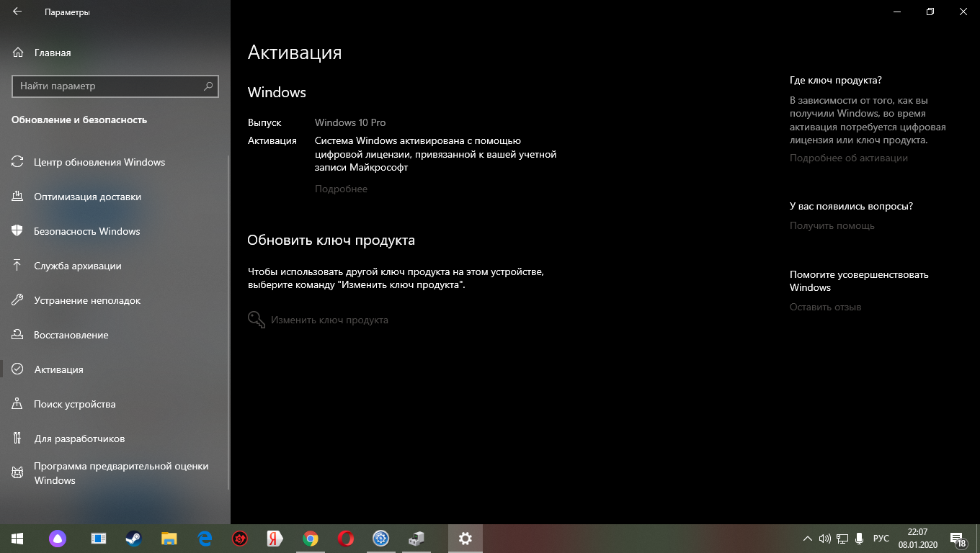Open the Steam taskbar icon
Screen dimensions: 980x553
134,539
